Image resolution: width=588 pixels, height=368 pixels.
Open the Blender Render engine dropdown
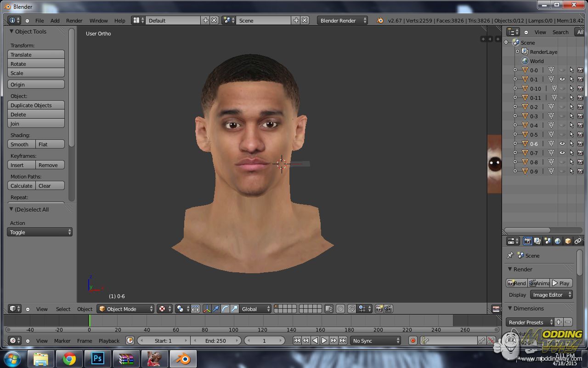342,20
